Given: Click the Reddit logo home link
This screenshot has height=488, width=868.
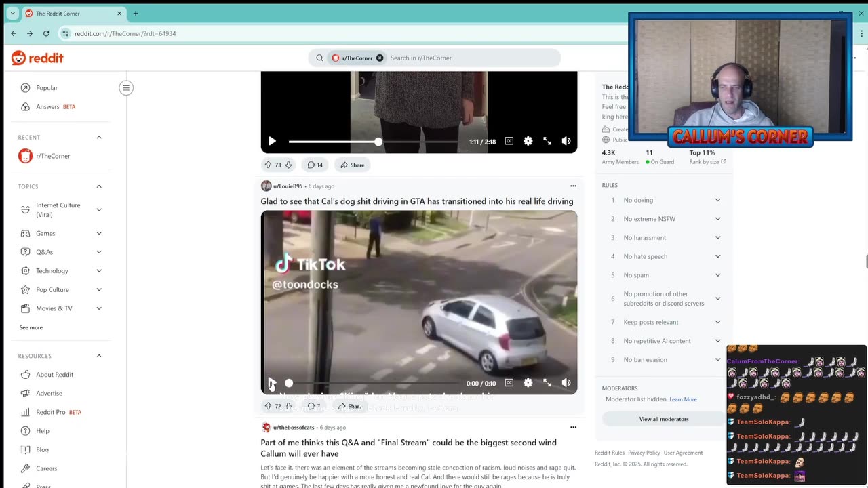Looking at the screenshot, I should click(37, 58).
